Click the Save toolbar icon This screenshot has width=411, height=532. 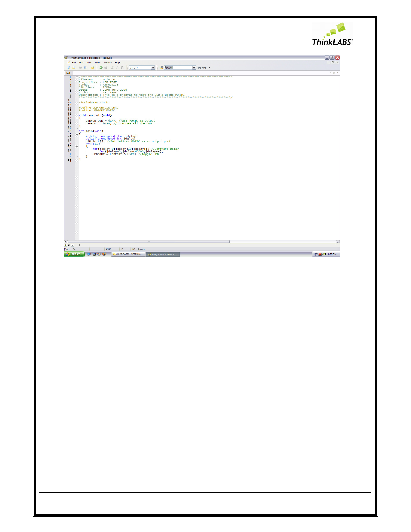[x=81, y=68]
